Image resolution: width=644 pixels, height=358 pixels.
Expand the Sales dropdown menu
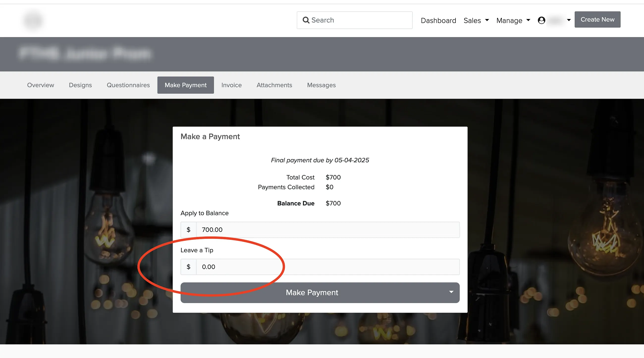click(476, 20)
